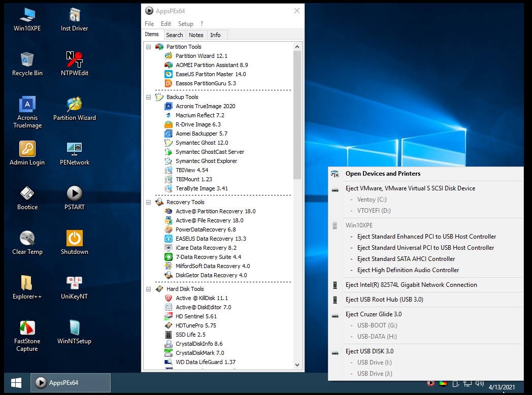
Task: Click the 7-Data Recovery Suite list icon
Action: pyautogui.click(x=169, y=257)
